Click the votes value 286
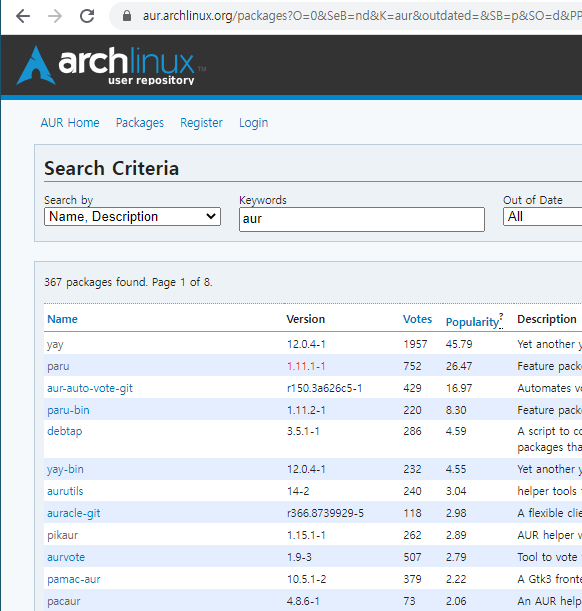 click(412, 431)
